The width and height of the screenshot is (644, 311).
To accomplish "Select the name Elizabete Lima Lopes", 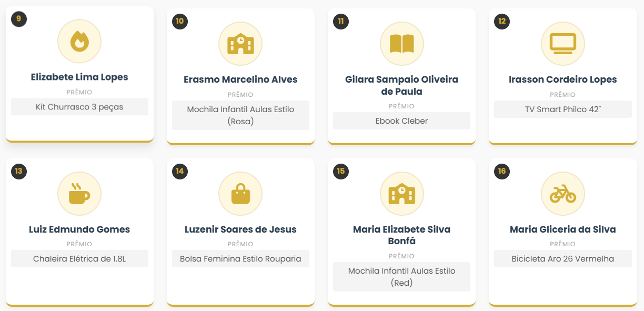I will pos(79,77).
